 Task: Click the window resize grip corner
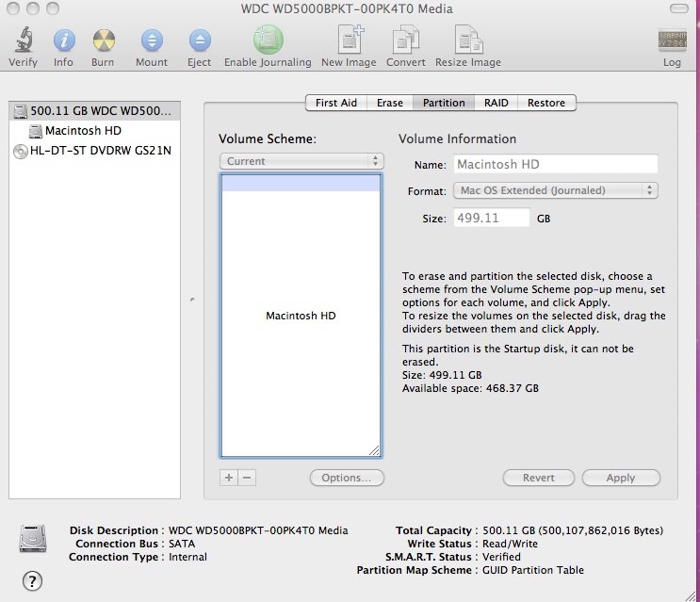click(x=691, y=595)
